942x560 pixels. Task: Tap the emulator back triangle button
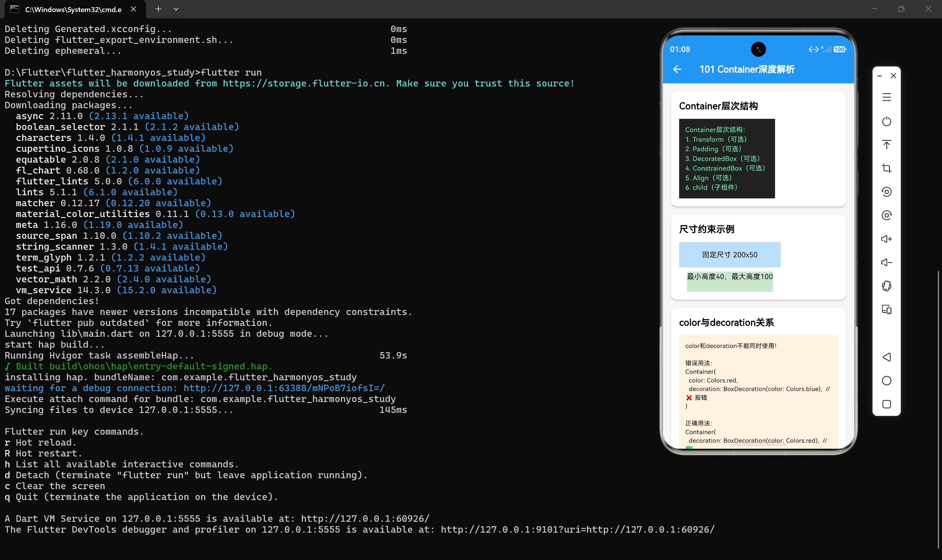click(x=886, y=357)
